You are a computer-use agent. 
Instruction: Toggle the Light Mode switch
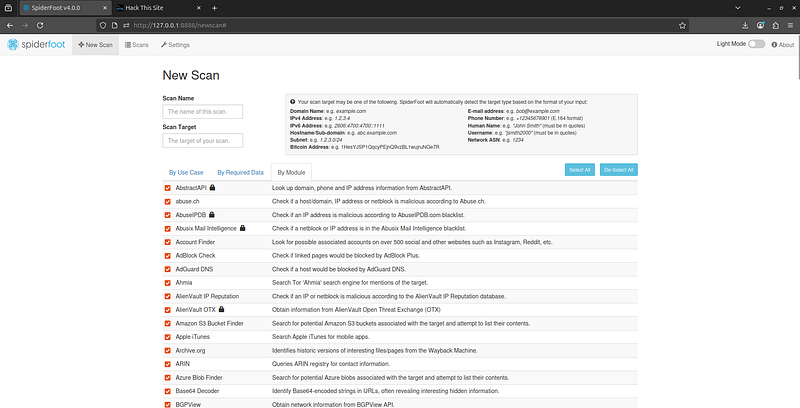pyautogui.click(x=757, y=44)
